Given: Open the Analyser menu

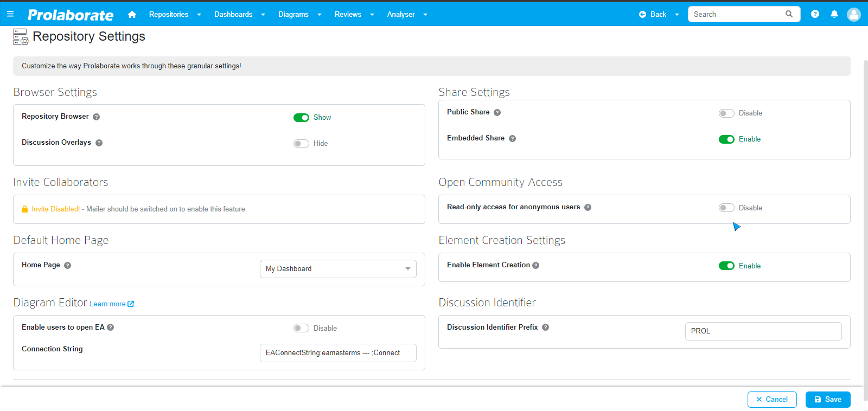Looking at the screenshot, I should 401,15.
